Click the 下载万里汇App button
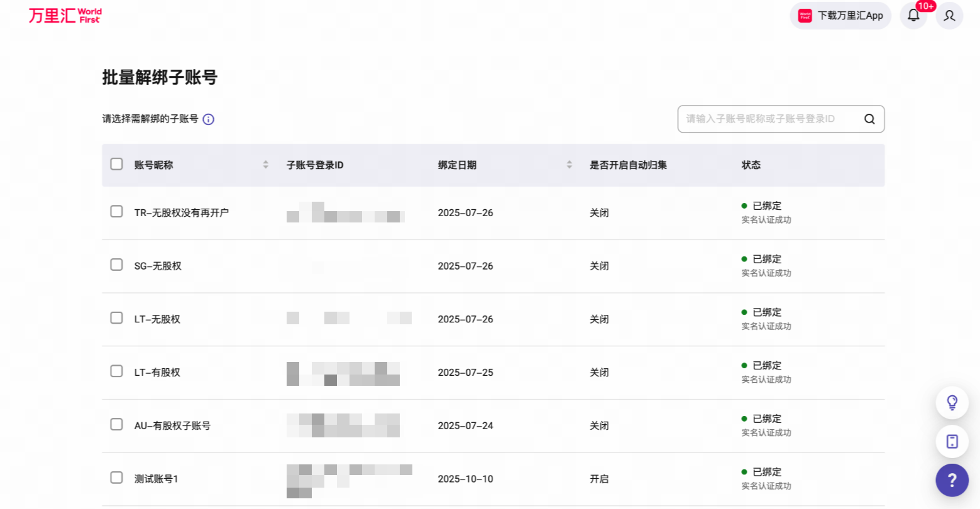This screenshot has width=980, height=509. pyautogui.click(x=840, y=16)
